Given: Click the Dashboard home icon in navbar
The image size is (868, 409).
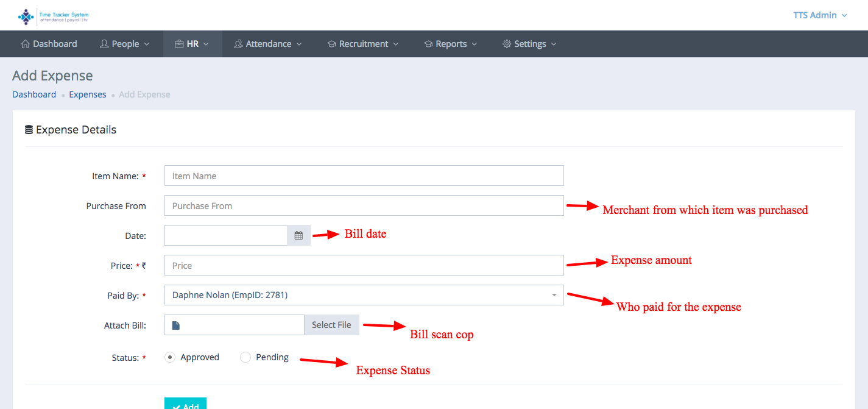Looking at the screenshot, I should (x=25, y=44).
